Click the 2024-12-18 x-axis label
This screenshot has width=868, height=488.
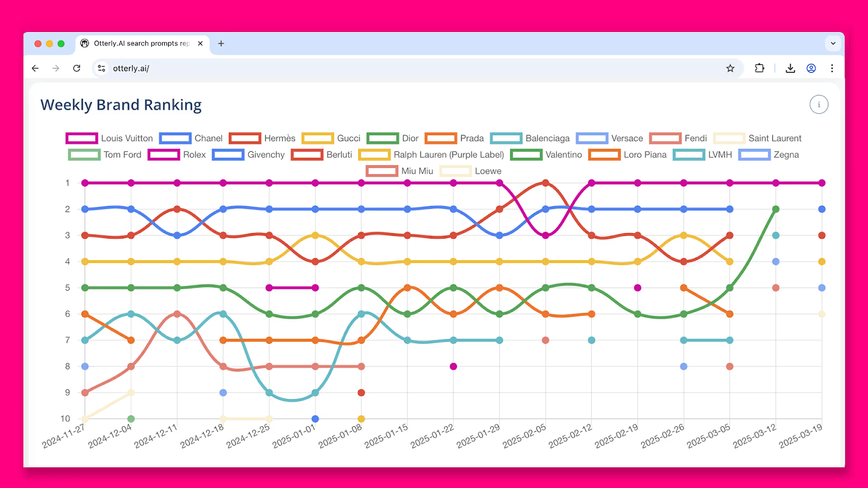202,436
